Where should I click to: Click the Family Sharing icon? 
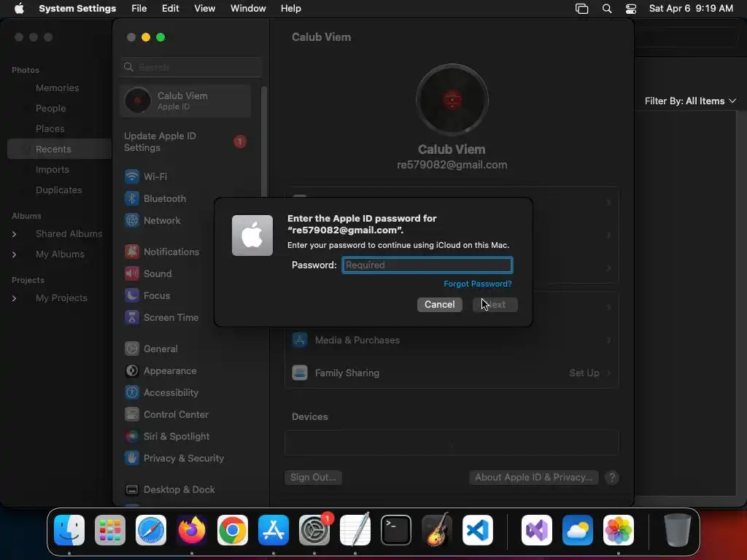point(300,373)
